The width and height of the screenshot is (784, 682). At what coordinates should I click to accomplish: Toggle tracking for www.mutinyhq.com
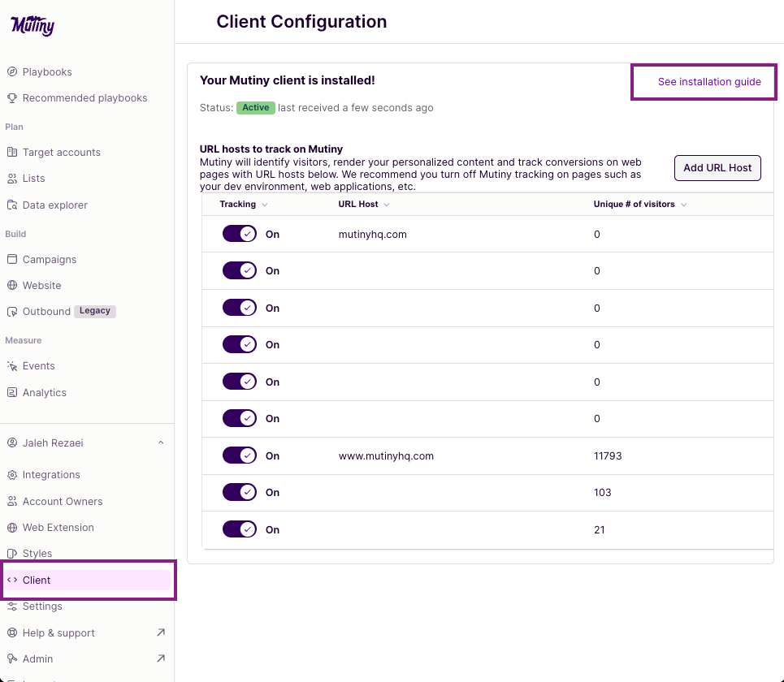240,455
